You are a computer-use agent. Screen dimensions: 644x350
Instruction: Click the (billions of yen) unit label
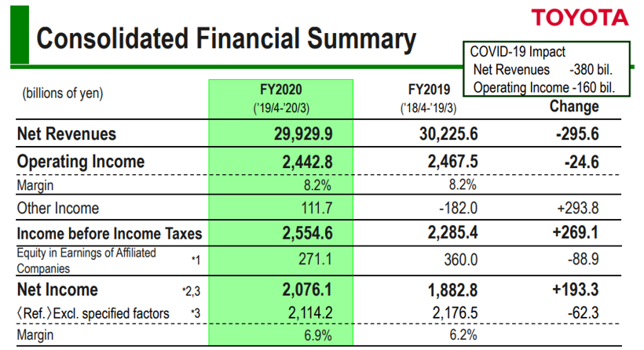62,93
